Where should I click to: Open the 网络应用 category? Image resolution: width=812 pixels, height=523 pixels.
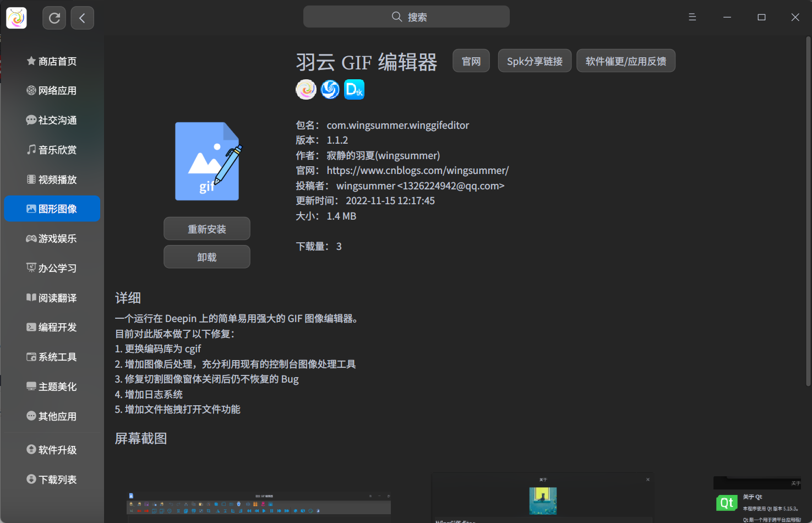52,90
